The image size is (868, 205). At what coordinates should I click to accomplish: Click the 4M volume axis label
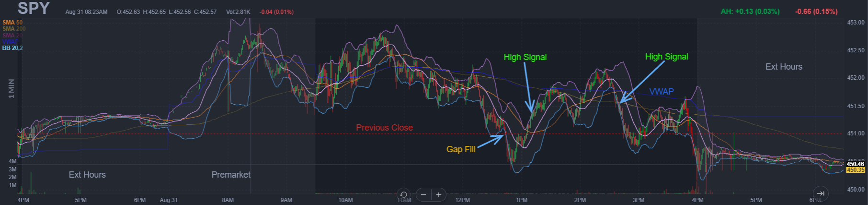(12, 161)
